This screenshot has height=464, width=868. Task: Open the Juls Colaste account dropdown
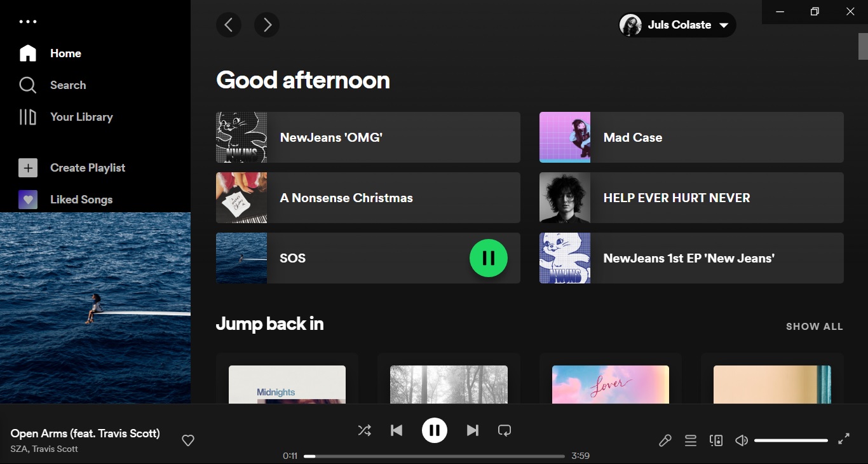click(x=676, y=24)
